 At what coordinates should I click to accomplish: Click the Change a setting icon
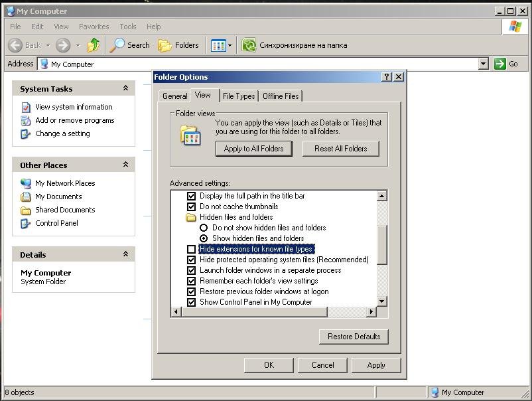(x=26, y=134)
